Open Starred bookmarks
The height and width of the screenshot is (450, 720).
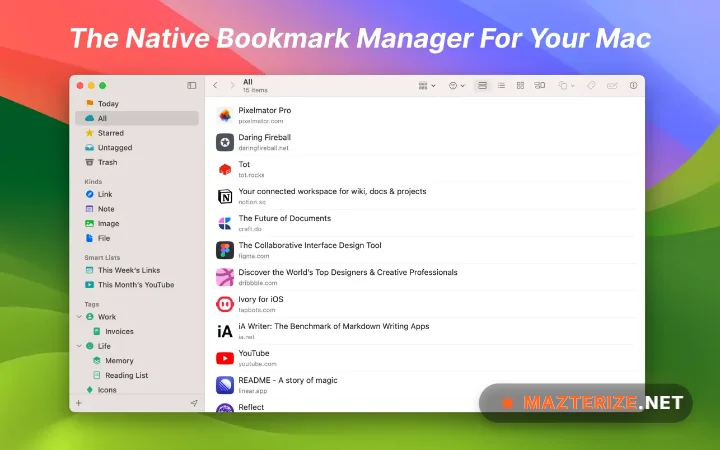click(x=137, y=133)
